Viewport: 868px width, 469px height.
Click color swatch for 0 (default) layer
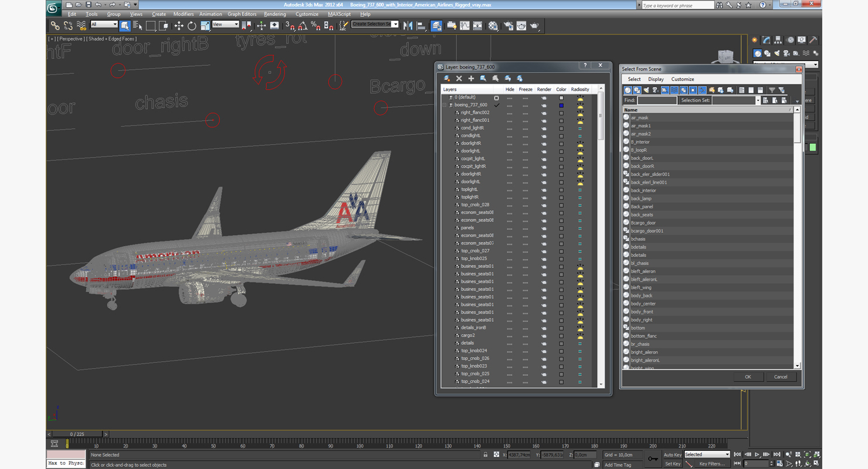[561, 97]
